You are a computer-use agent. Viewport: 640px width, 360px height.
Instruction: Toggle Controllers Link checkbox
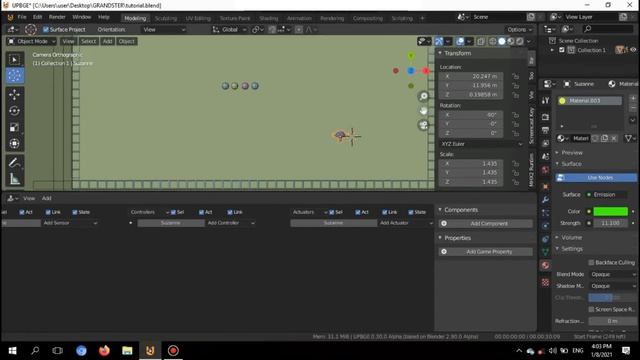230,212
